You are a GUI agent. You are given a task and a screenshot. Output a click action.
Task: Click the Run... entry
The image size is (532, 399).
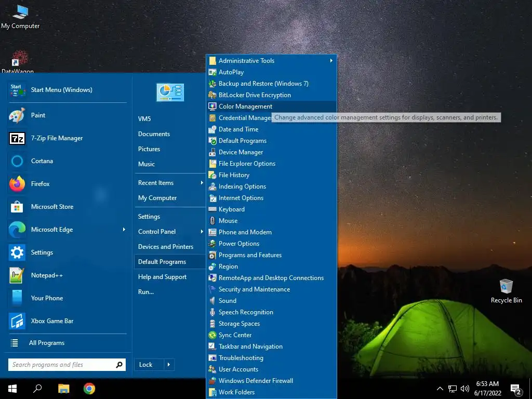(x=146, y=292)
